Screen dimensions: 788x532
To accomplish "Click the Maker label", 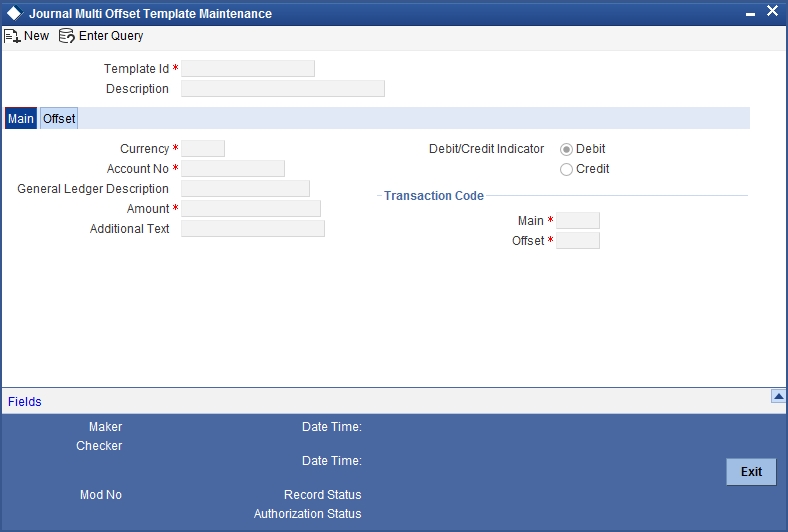I will (x=106, y=427).
